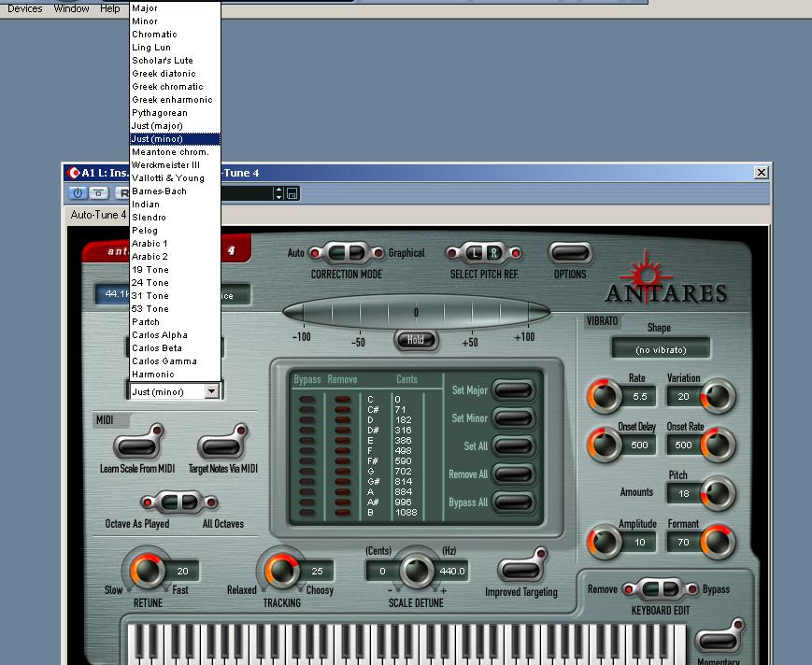Click the Hold button under the pitch meter
The width and height of the screenshot is (812, 665).
pyautogui.click(x=416, y=340)
